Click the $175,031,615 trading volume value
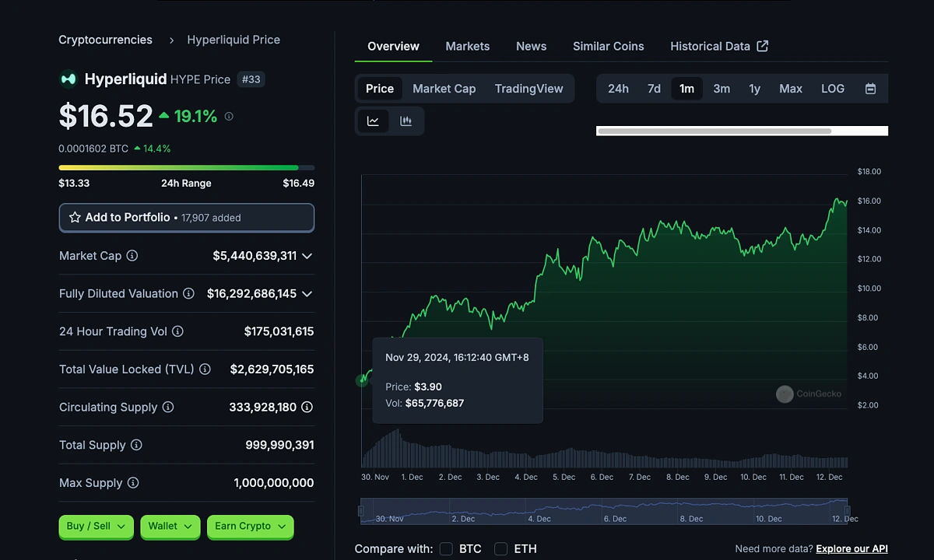934x560 pixels. click(x=279, y=331)
